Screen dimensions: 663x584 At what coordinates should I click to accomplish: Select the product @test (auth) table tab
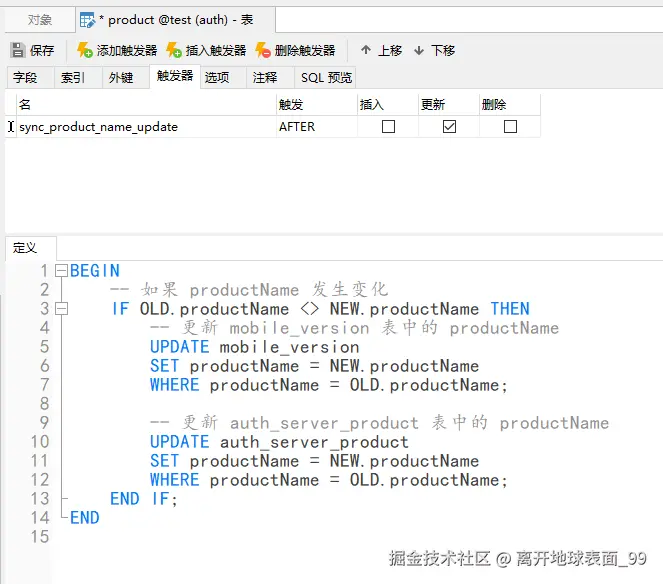click(176, 20)
